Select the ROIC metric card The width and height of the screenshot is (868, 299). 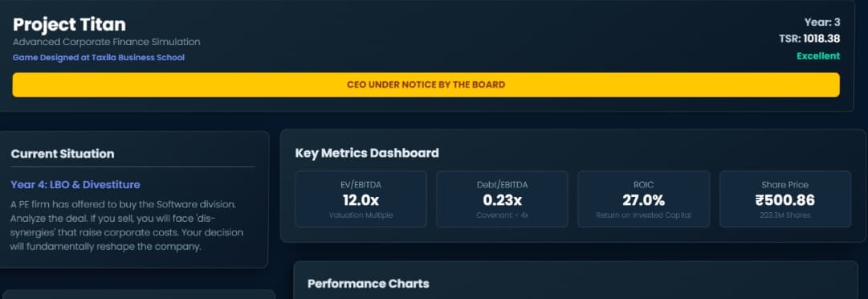click(x=644, y=199)
